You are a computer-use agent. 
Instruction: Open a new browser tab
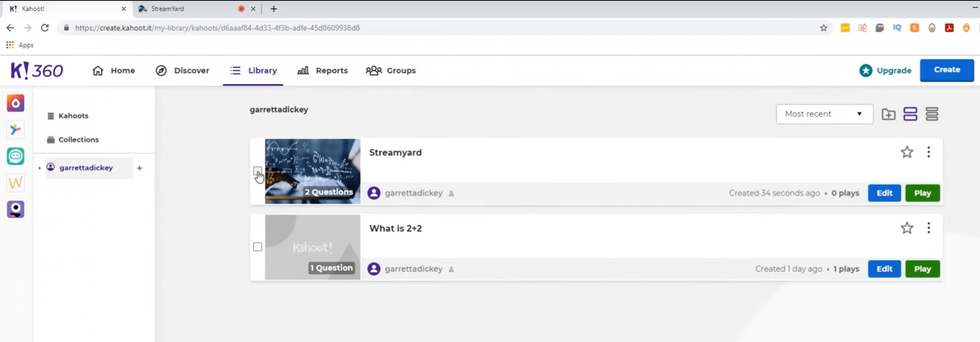pos(273,9)
